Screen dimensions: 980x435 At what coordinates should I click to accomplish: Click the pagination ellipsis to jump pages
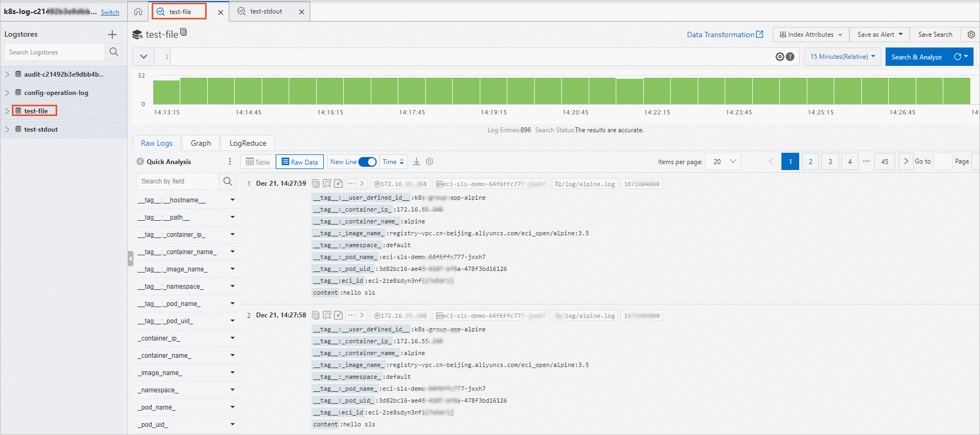click(x=866, y=161)
